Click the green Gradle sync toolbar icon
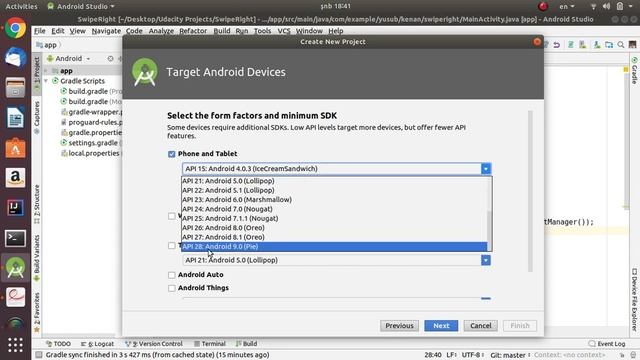This screenshot has width=640, height=360. click(x=571, y=45)
